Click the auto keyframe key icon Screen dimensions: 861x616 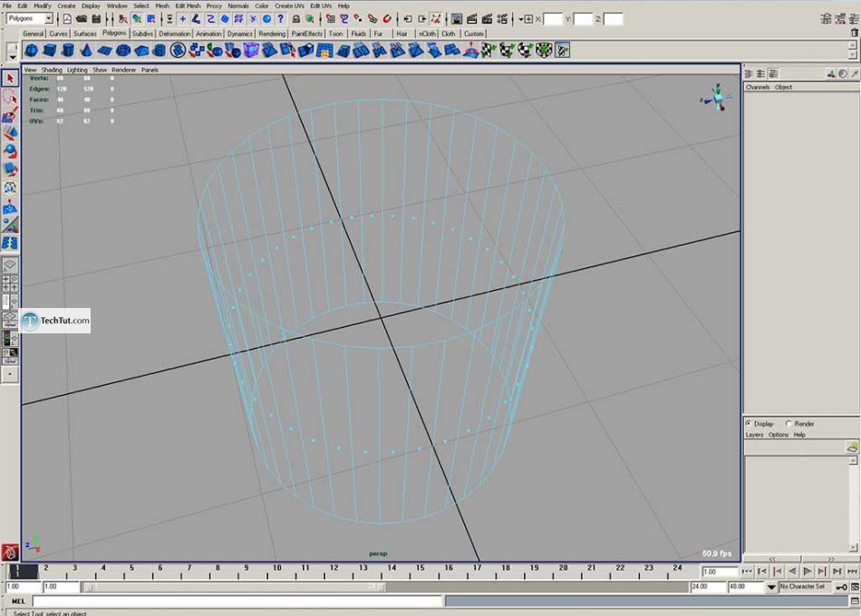[842, 587]
